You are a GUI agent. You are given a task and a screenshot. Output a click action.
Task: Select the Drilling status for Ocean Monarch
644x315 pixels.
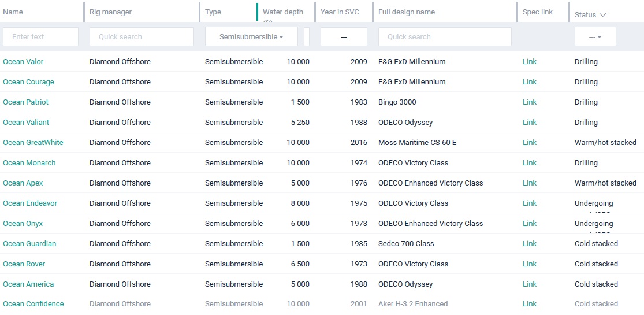click(586, 162)
